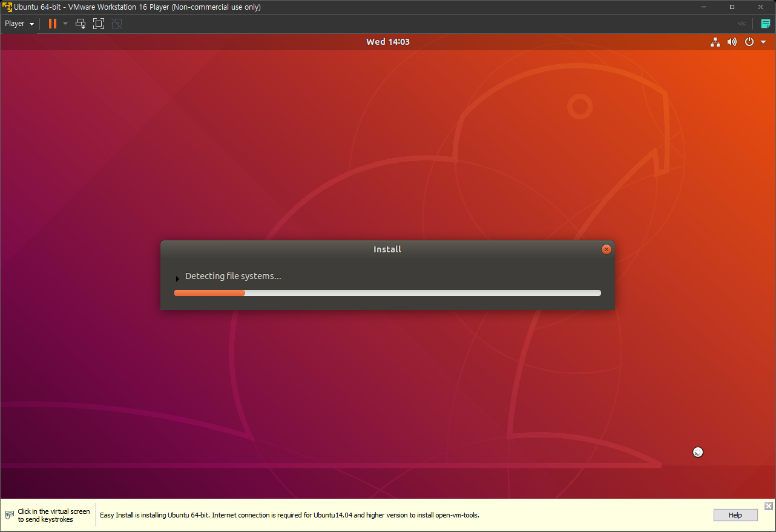Click the keyboard icon in the notification bar
This screenshot has width=776, height=532.
click(10, 515)
